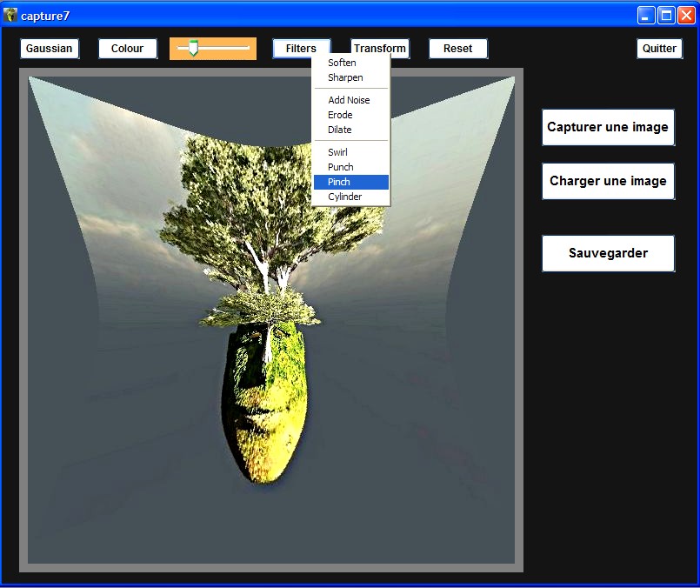Image resolution: width=700 pixels, height=588 pixels.
Task: Choose Soften from Filters menu
Action: [351, 63]
